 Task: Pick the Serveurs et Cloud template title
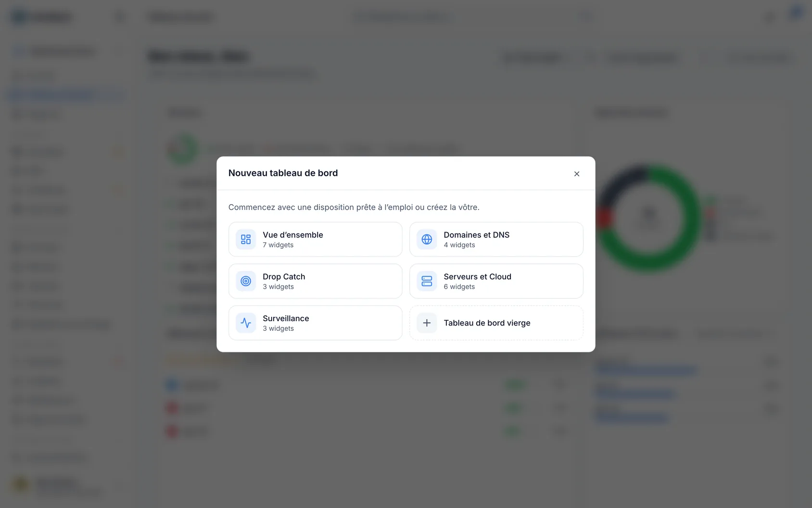pyautogui.click(x=477, y=277)
